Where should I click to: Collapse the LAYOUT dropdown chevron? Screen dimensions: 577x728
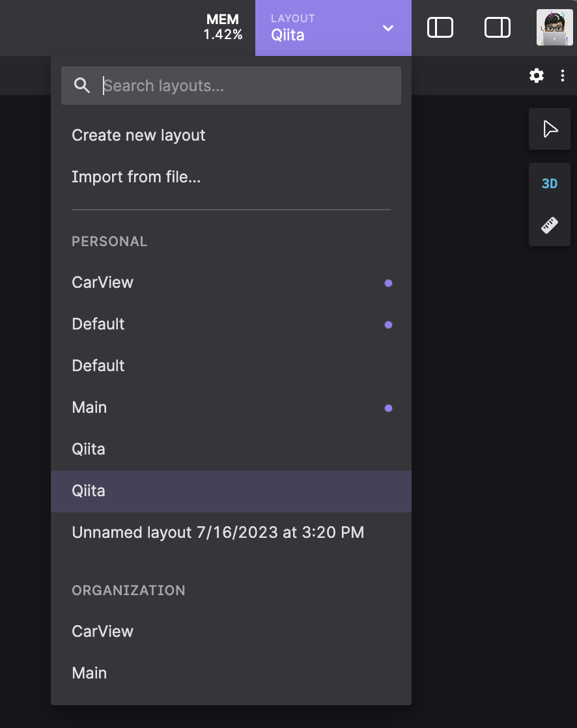click(x=388, y=29)
